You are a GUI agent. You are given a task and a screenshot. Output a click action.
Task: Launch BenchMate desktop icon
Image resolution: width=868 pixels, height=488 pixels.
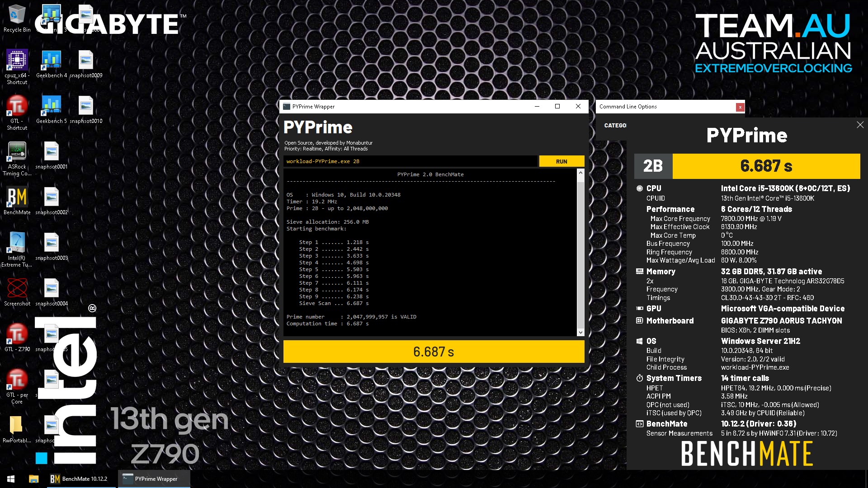17,201
